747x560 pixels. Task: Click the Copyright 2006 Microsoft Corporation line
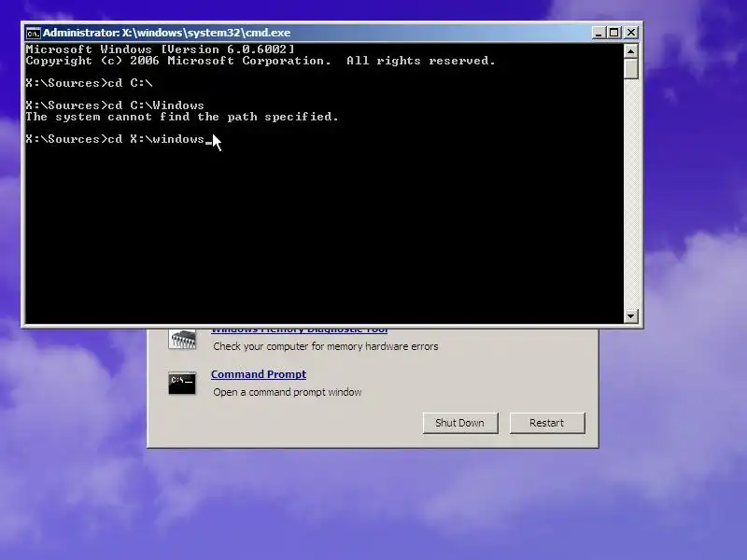[x=261, y=61]
